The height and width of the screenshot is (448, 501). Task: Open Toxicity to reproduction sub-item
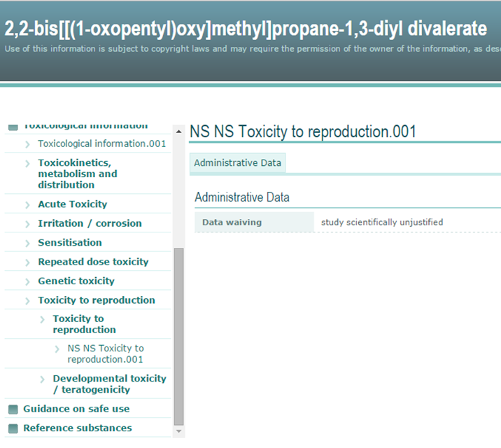click(x=84, y=324)
